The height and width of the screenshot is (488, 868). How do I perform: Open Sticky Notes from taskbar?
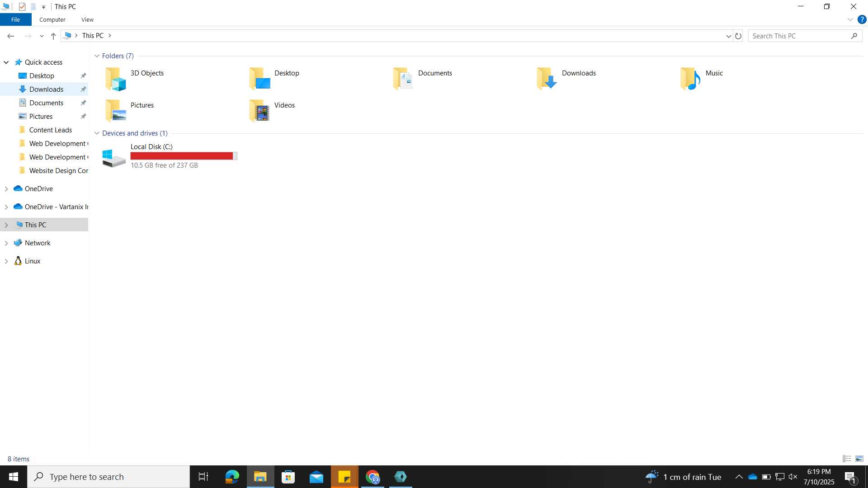(x=344, y=477)
